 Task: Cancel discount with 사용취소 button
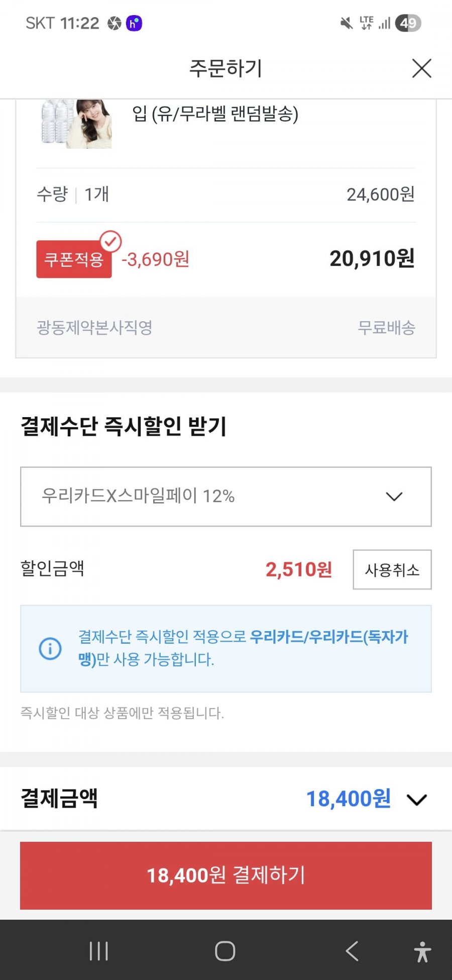click(392, 569)
